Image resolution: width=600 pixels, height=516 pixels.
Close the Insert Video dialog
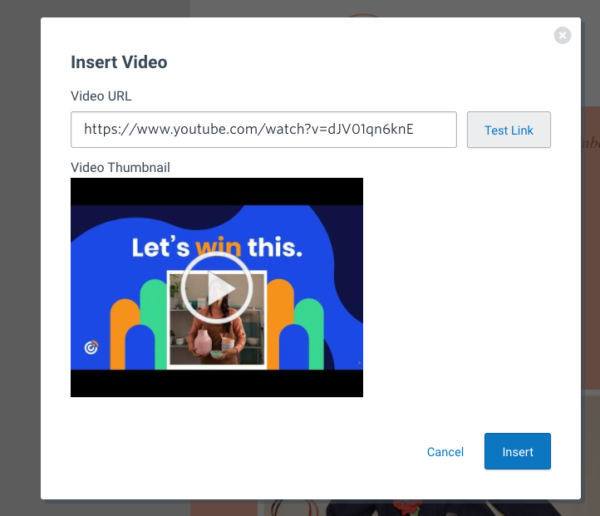pyautogui.click(x=562, y=36)
